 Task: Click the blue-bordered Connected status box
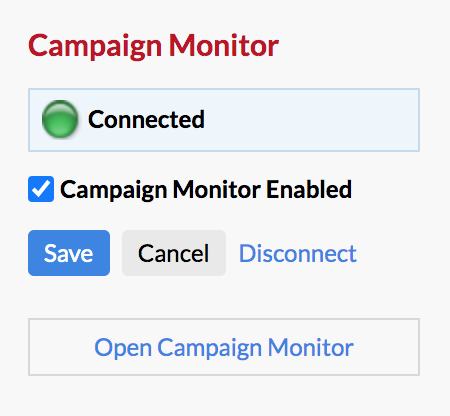224,120
